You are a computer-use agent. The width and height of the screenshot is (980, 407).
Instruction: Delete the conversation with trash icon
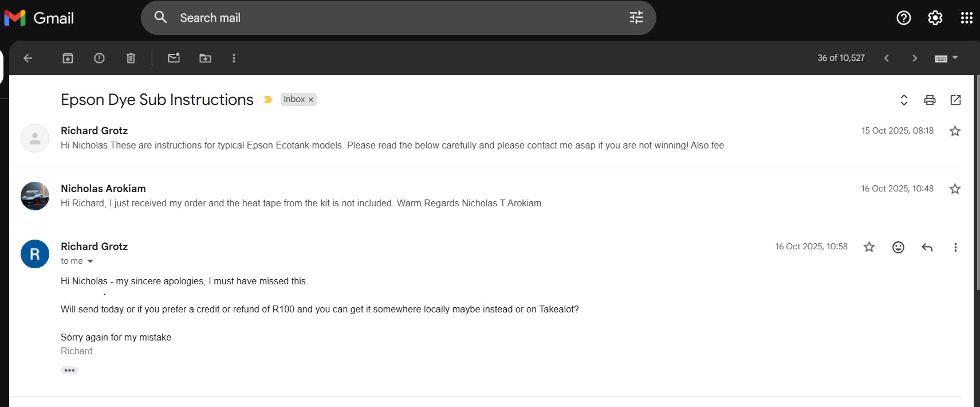pos(131,58)
